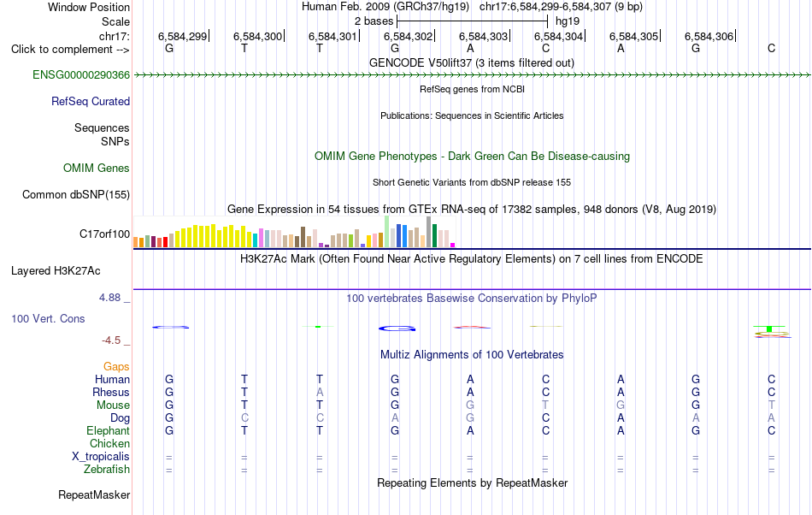
Task: Select the Common dbSNP(155) track label
Action: click(75, 195)
